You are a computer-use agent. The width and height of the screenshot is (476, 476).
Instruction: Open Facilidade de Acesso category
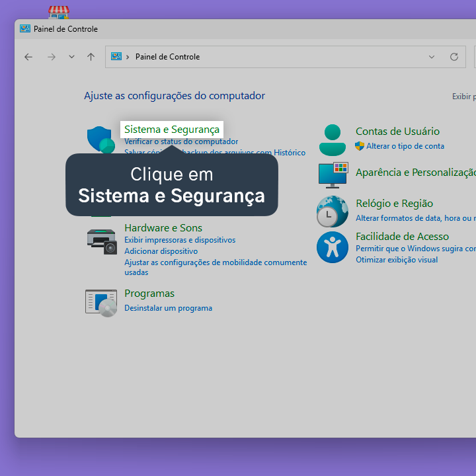[402, 237]
